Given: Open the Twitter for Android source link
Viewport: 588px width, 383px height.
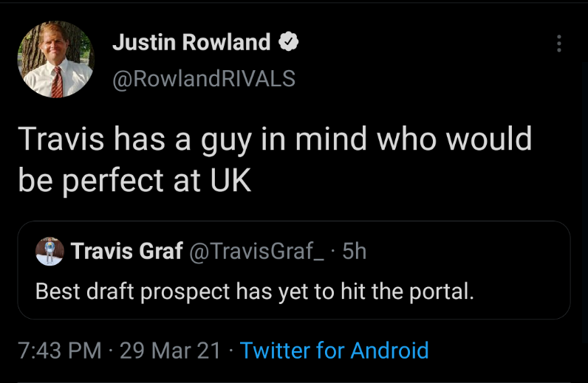Looking at the screenshot, I should 334,350.
